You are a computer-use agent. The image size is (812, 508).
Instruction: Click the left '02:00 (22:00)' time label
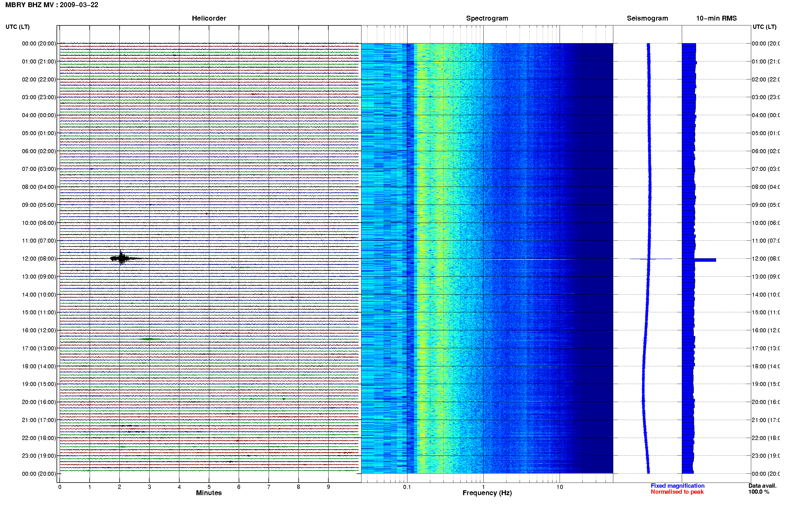click(39, 79)
